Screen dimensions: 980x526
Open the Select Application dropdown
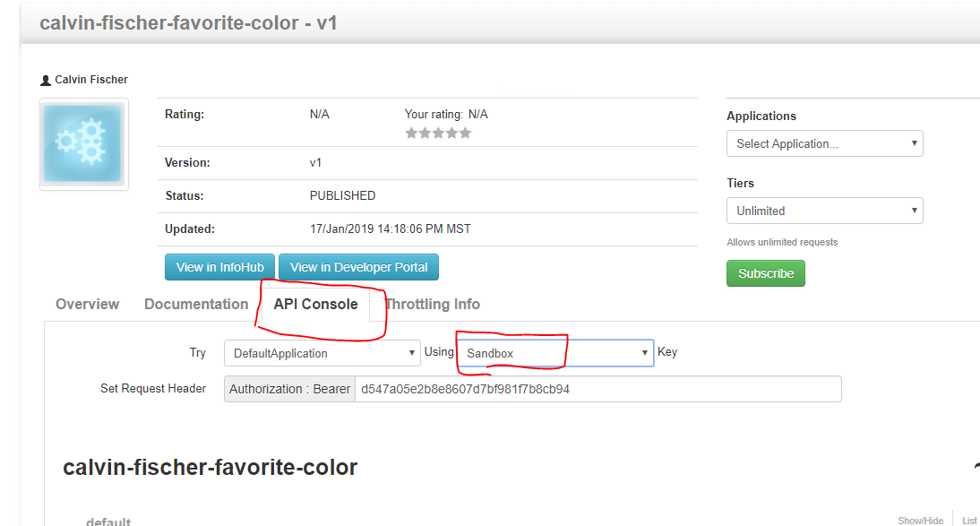[824, 144]
